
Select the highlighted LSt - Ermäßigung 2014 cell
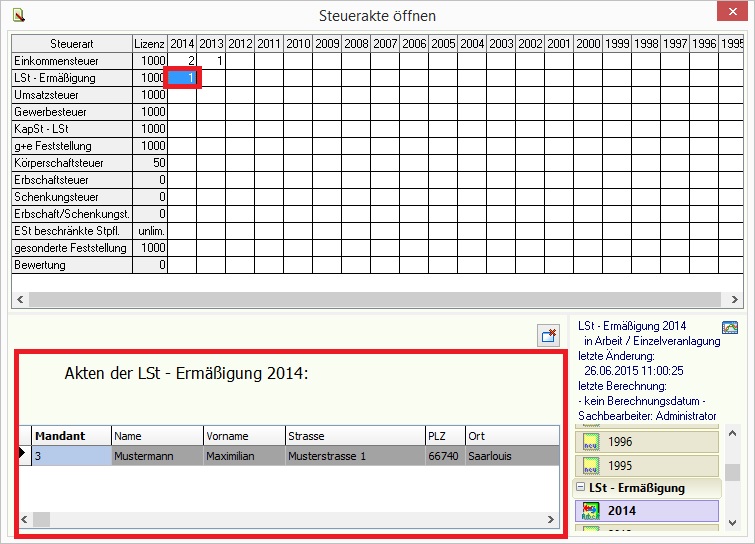tap(182, 78)
